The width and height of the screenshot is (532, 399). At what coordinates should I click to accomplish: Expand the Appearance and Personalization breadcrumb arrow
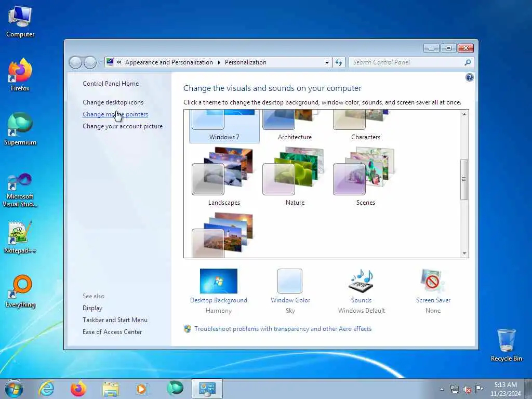click(219, 62)
